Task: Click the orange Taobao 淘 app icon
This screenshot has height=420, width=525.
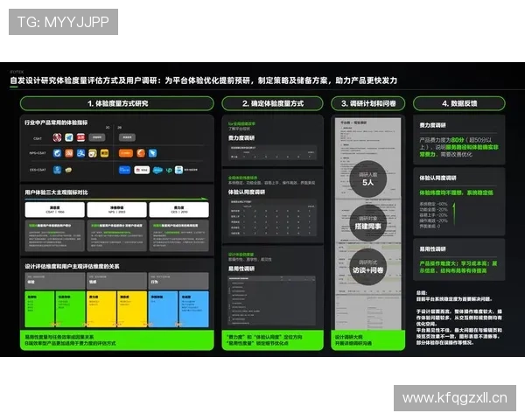Action: [69, 153]
